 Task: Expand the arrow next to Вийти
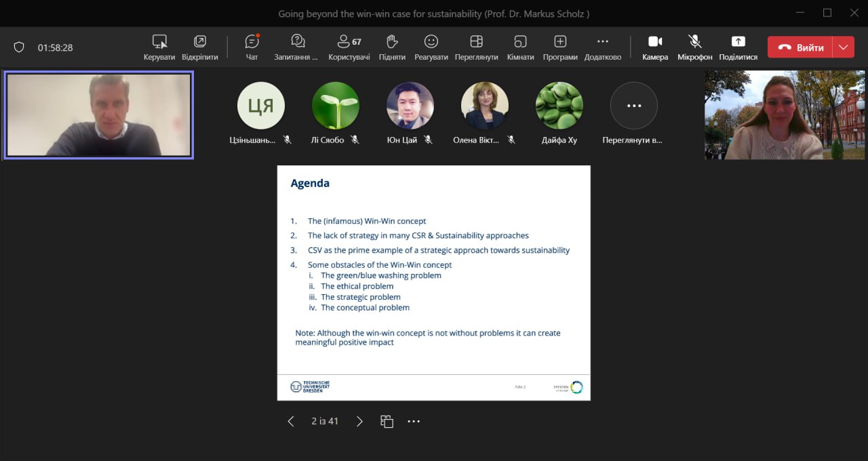843,47
